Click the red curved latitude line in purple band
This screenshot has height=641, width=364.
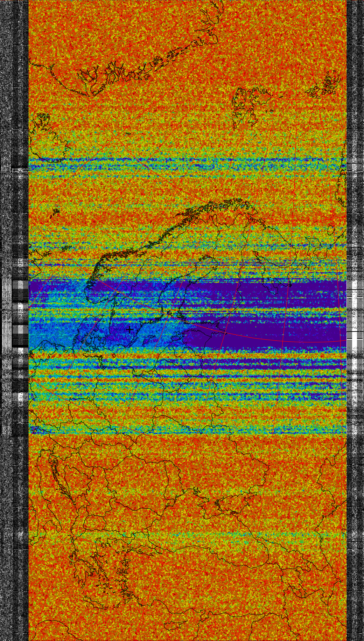(x=280, y=340)
